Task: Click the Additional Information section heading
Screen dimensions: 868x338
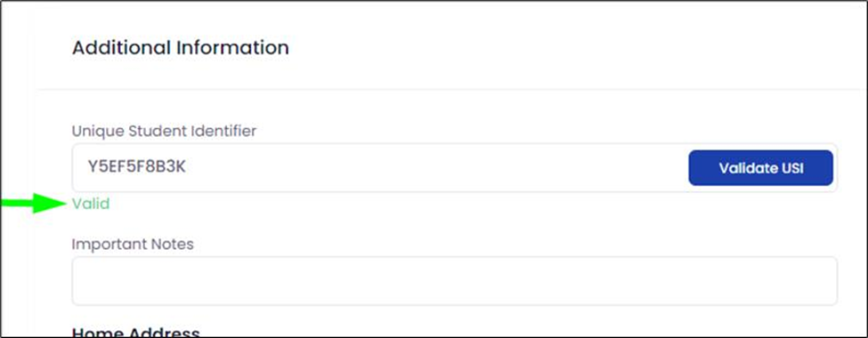Action: pyautogui.click(x=181, y=47)
